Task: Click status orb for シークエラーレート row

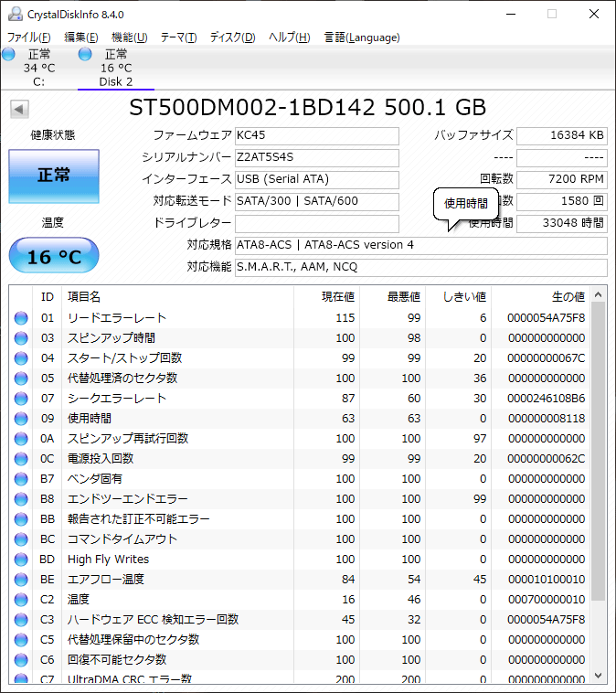Action: [x=21, y=399]
